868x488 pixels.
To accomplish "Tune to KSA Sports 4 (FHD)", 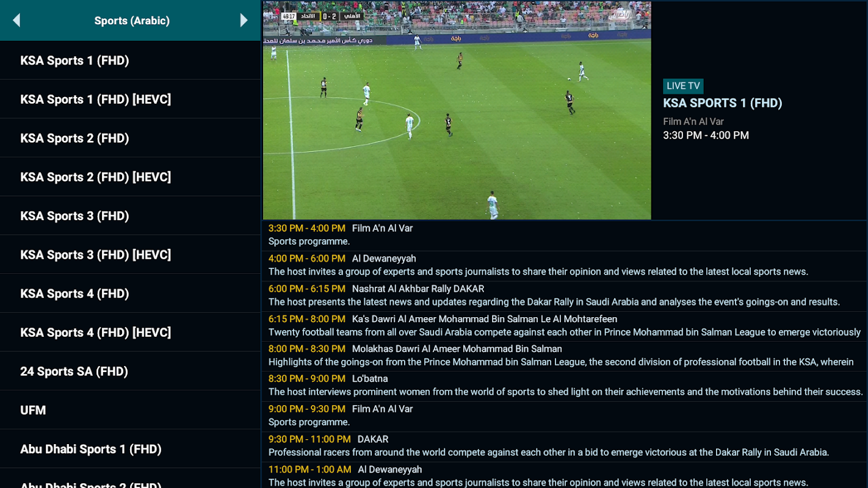I will 130,293.
